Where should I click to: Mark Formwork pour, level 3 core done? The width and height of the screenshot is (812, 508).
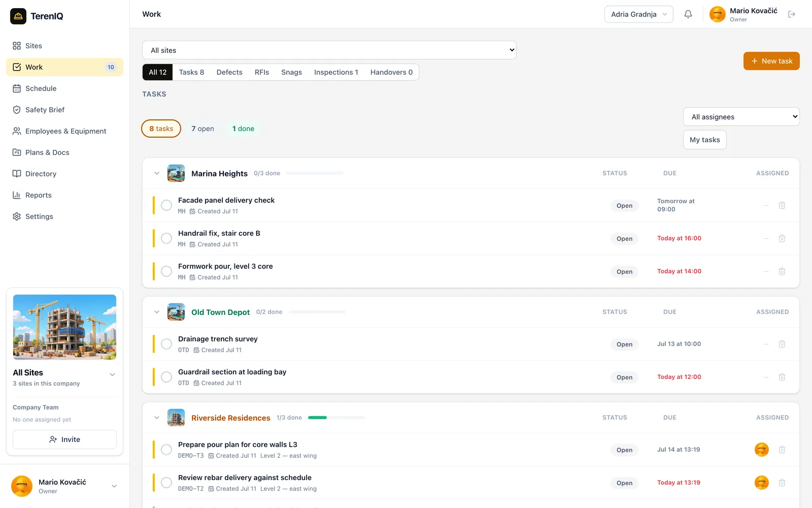(166, 271)
